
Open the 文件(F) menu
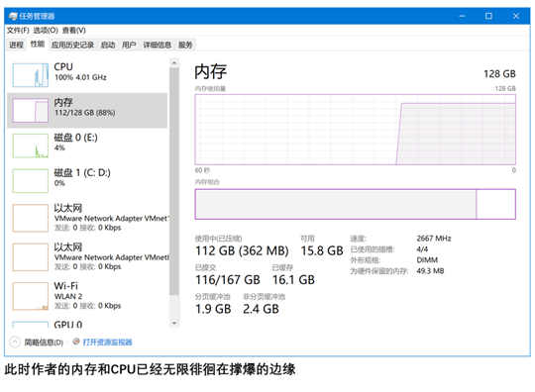(x=18, y=31)
